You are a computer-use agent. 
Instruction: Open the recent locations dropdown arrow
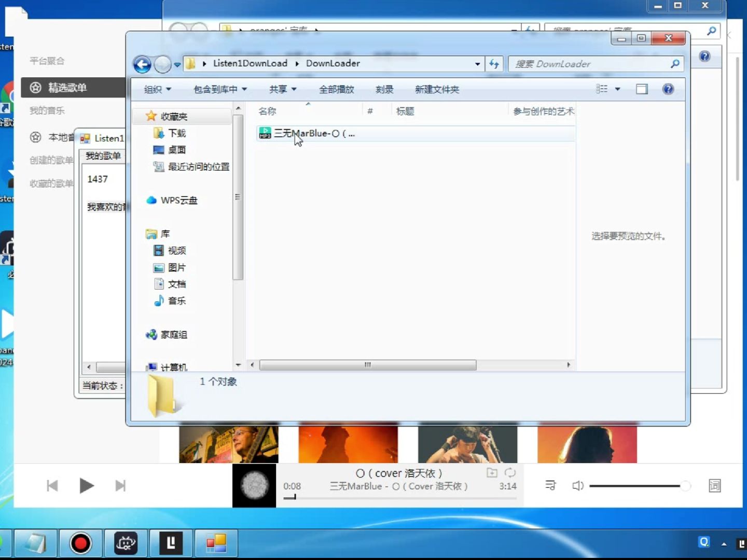tap(177, 65)
